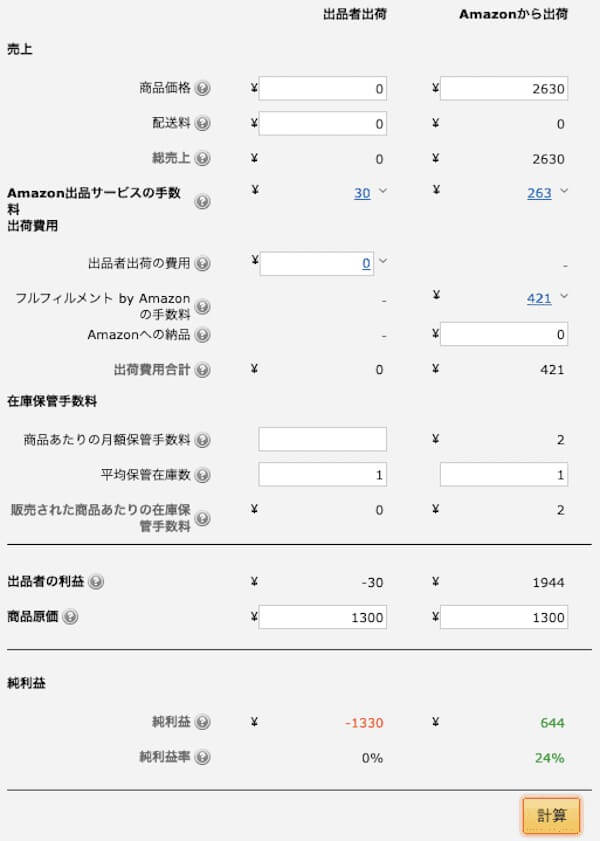Click help icon next to 商品価格

click(x=202, y=88)
